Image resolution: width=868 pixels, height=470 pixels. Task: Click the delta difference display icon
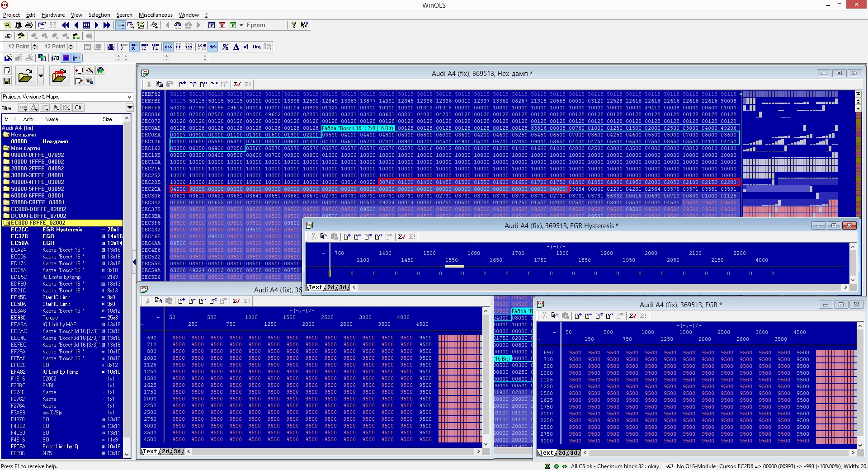point(236,47)
